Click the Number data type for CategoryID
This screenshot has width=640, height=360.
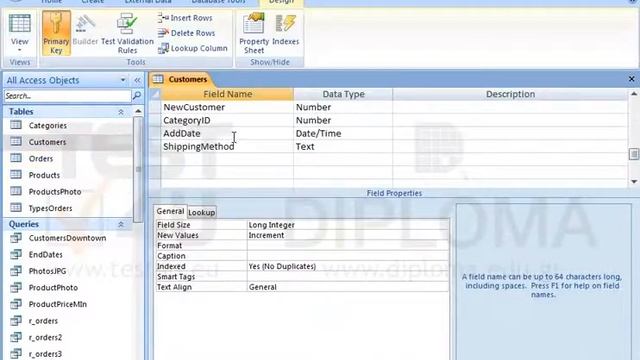point(343,120)
